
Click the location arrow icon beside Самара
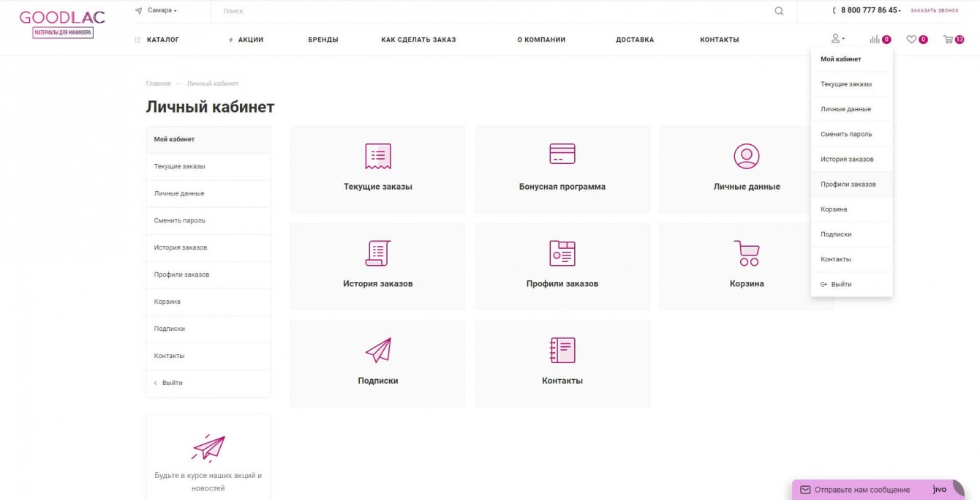tap(138, 10)
